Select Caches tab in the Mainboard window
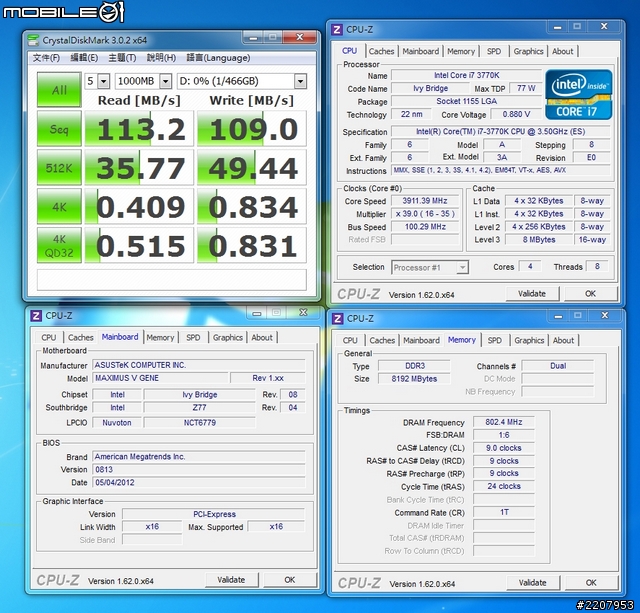Viewport: 640px width, 613px height. [x=80, y=338]
